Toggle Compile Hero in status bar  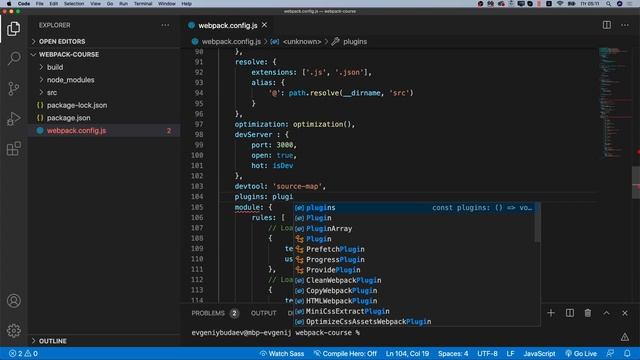point(345,353)
